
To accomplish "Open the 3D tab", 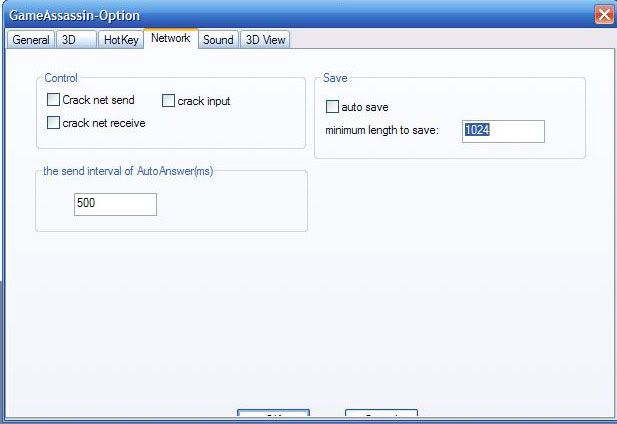I will [x=76, y=40].
